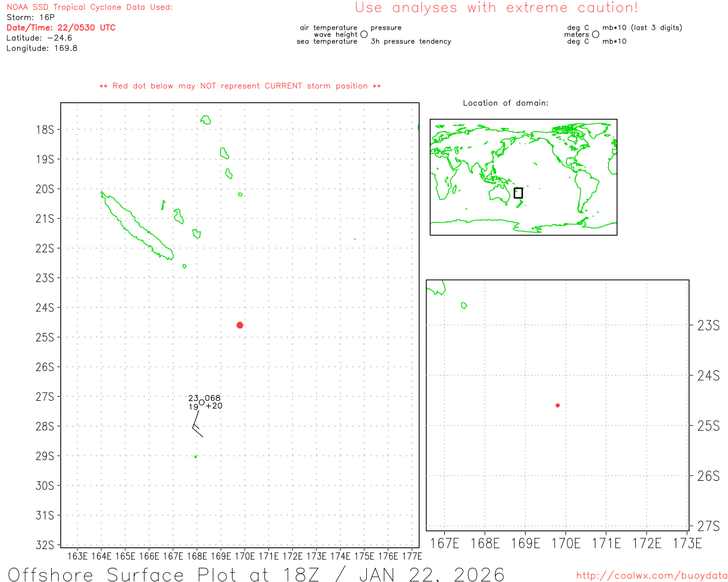Click the air temperature '23' at the buoy
The image size is (728, 582).
coord(193,398)
